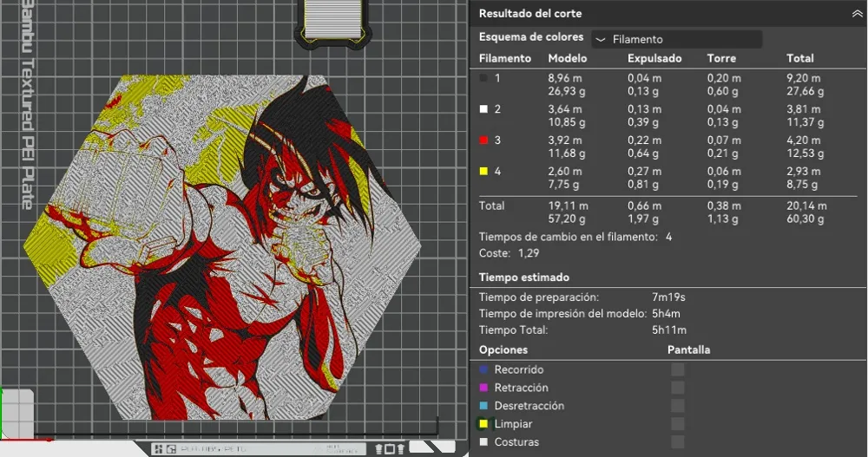Image resolution: width=868 pixels, height=457 pixels.
Task: Click the "3,92 m" model value
Action: point(565,140)
